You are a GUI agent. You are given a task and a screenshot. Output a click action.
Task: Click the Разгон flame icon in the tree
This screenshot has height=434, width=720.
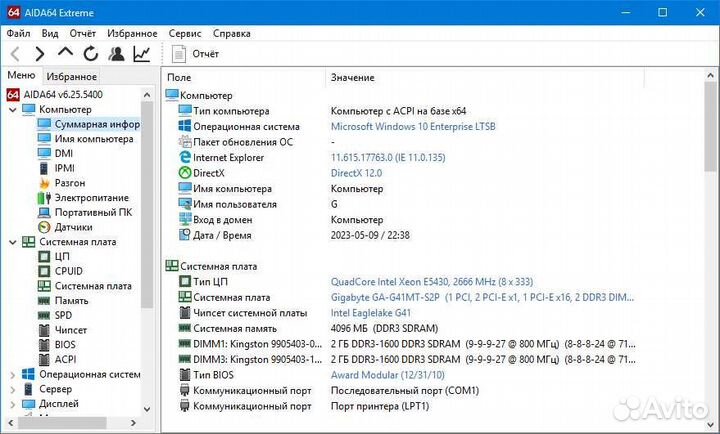[x=44, y=183]
